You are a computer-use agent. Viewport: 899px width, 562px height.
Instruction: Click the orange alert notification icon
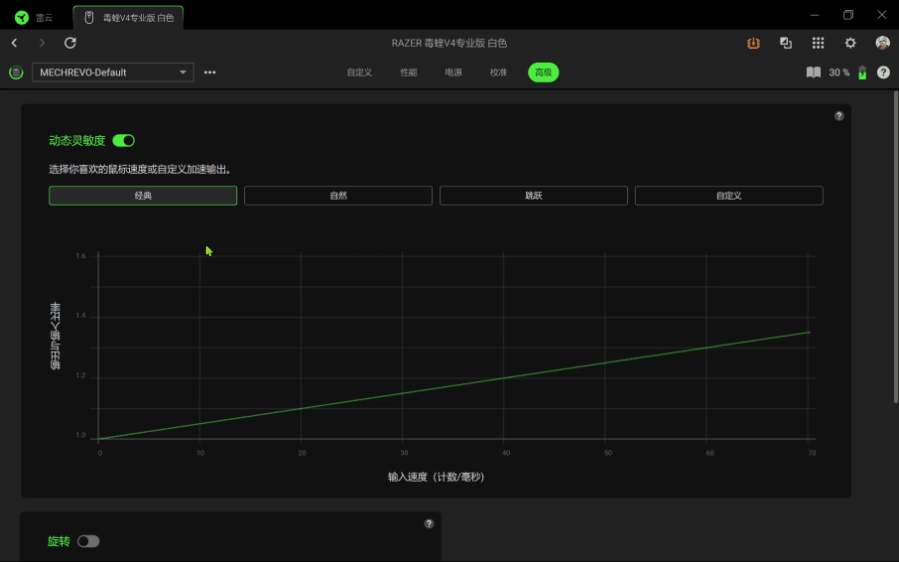(753, 43)
